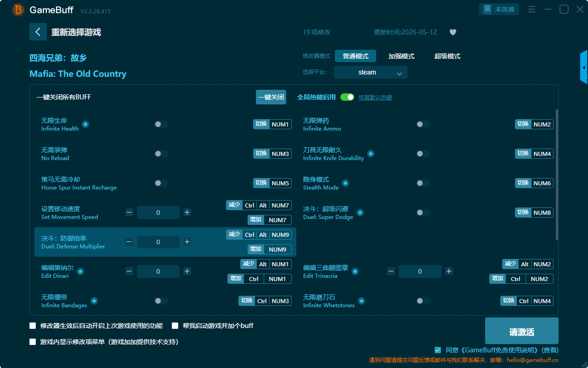Click the Duel: Defense Multiplier value field
The image size is (588, 368).
[x=158, y=242]
